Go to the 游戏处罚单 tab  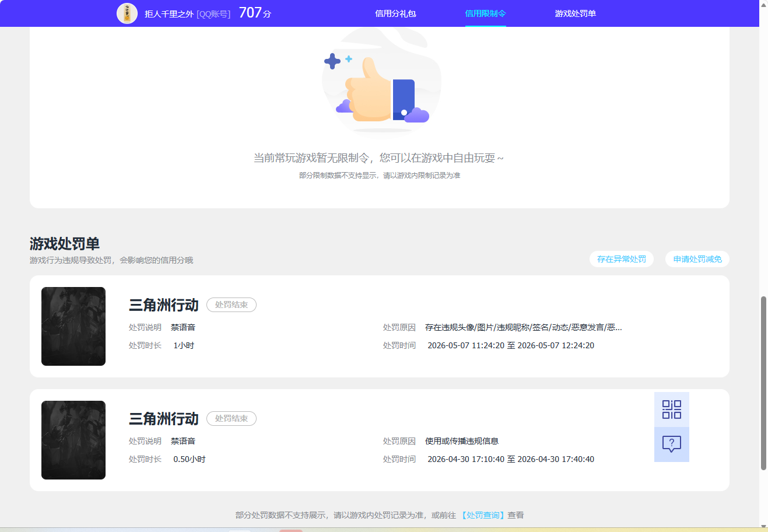tap(575, 13)
